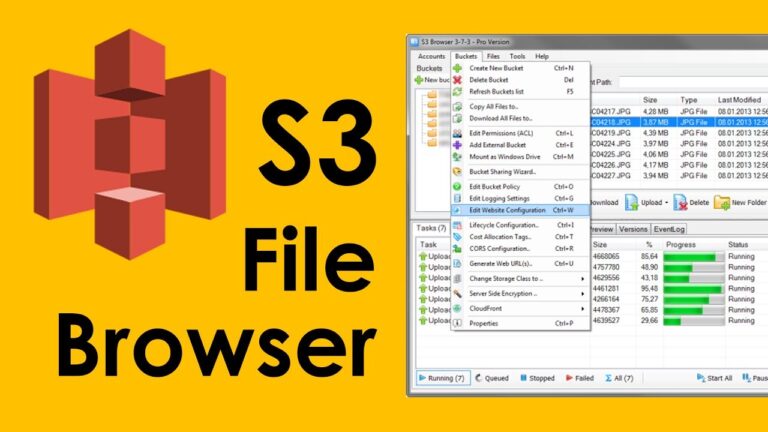Sort tasks by Status column header
Screen dimensions: 768x432
click(738, 244)
